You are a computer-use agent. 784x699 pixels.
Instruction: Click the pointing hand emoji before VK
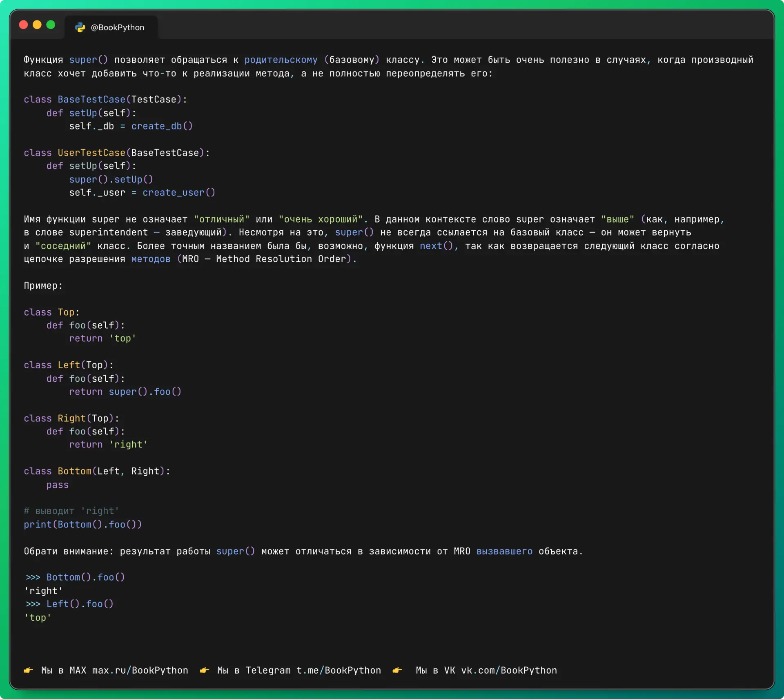(x=397, y=670)
